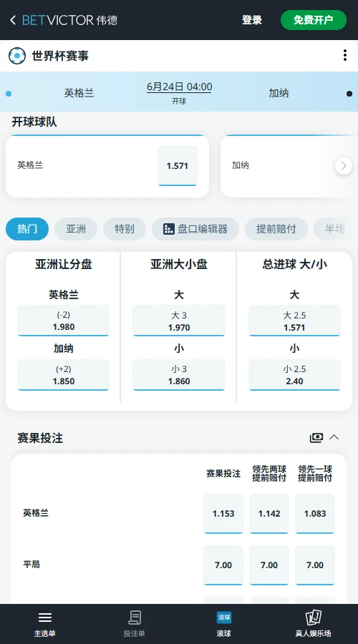Click the green 免费开户 button
358x644 pixels.
coord(313,20)
